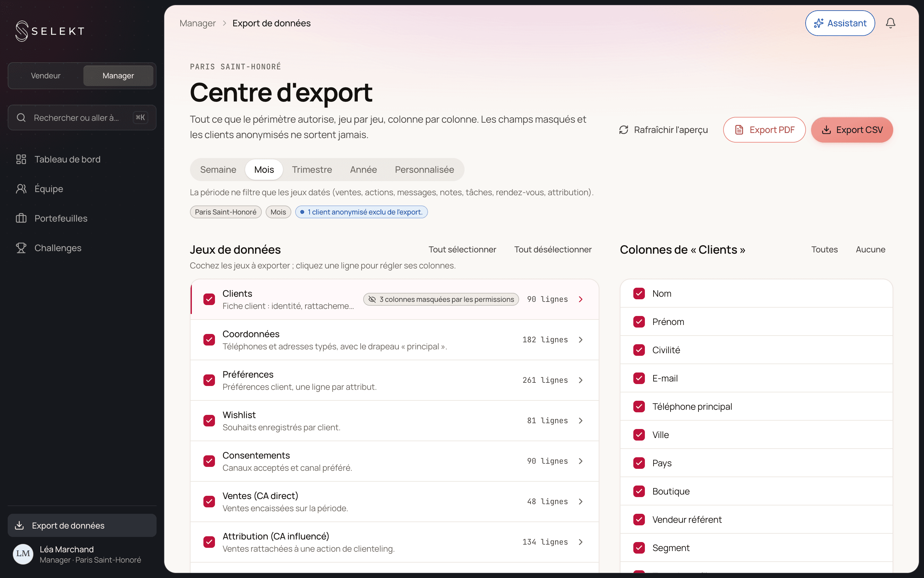Switch to the Année period tab
Viewport: 924px width, 578px height.
pos(363,169)
